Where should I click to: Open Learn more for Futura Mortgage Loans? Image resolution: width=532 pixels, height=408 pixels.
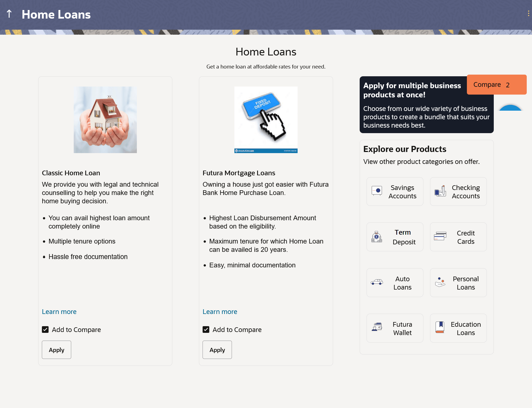click(x=220, y=312)
